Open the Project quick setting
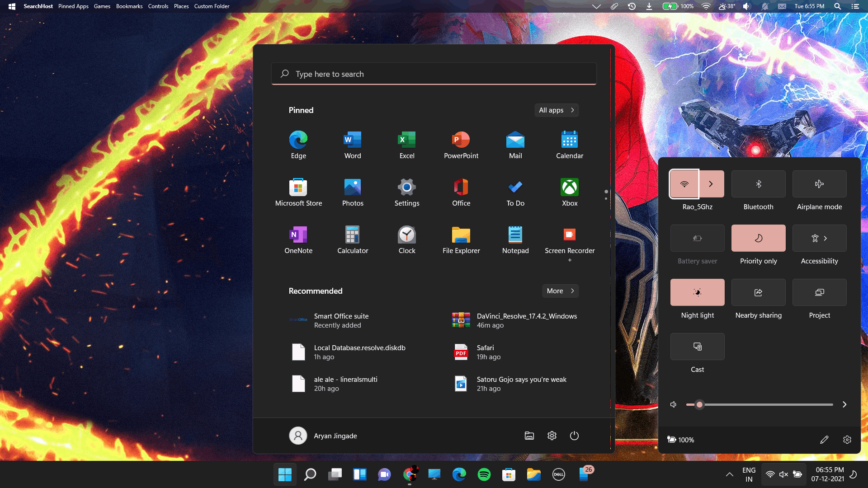The height and width of the screenshot is (488, 868). 819,292
